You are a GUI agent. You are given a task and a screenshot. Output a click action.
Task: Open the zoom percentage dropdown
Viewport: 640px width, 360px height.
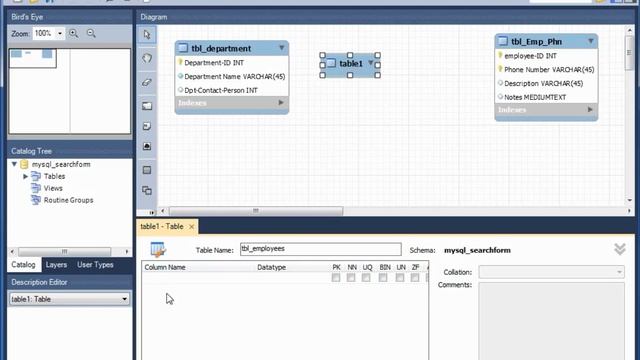pos(60,33)
